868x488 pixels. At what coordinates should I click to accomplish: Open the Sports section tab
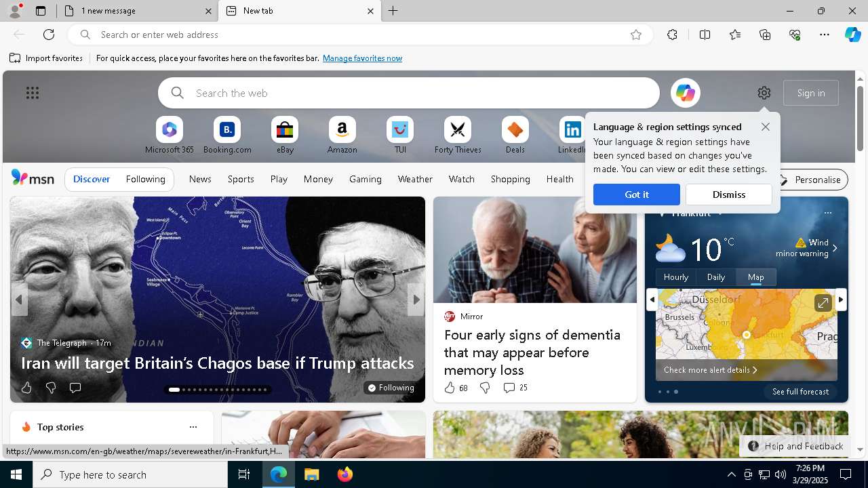(241, 179)
